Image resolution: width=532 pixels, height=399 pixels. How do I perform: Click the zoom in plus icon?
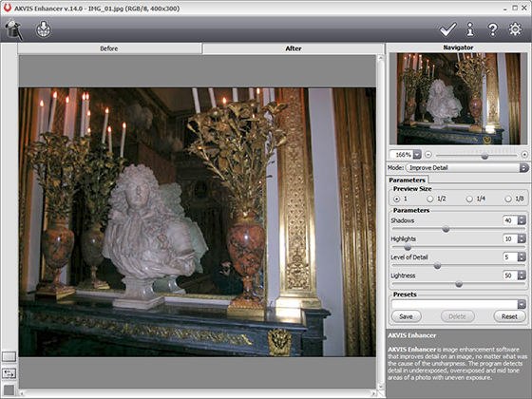[524, 155]
